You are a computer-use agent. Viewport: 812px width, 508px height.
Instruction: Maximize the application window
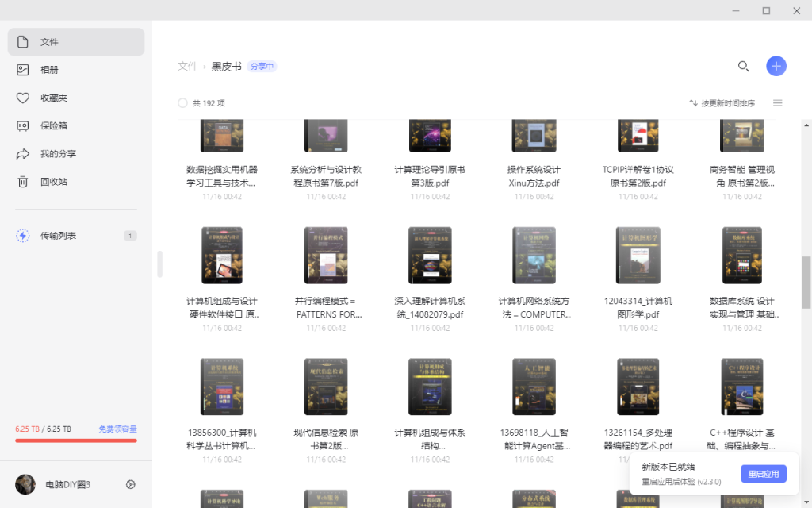(x=766, y=10)
